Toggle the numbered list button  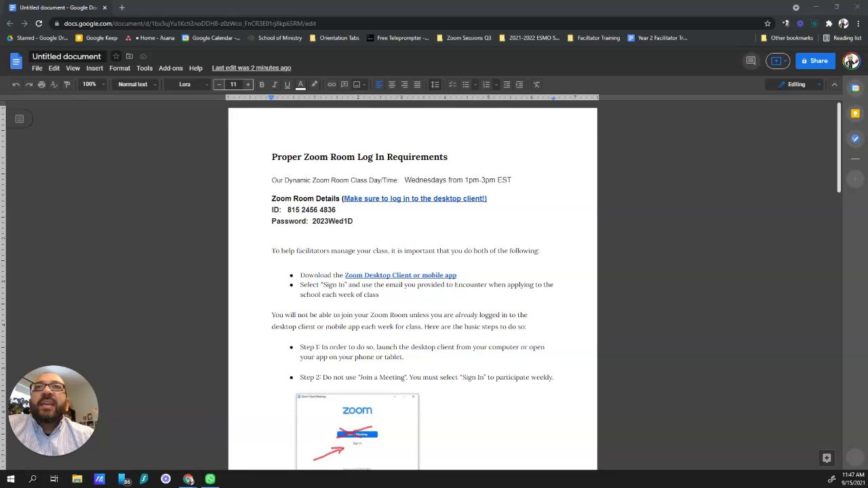pyautogui.click(x=486, y=85)
